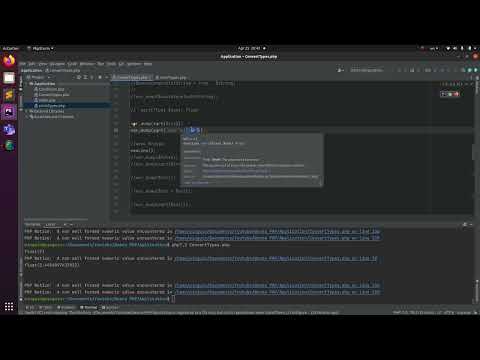This screenshot has width=480, height=360.
Task: Open Microsoft Teams from the dock
Action: pyautogui.click(x=9, y=129)
